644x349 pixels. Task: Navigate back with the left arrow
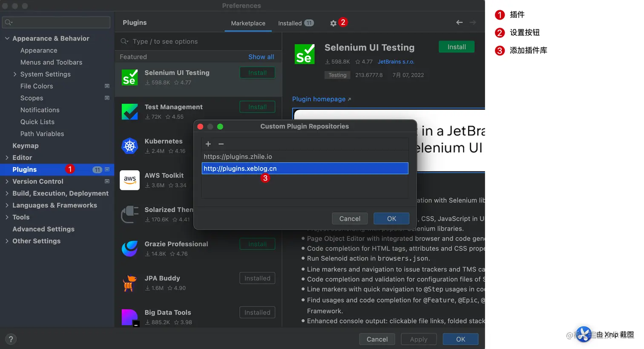459,23
